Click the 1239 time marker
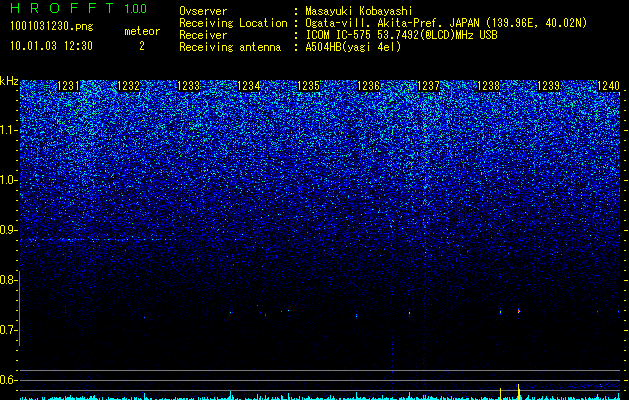629x400 pixels. pos(548,86)
